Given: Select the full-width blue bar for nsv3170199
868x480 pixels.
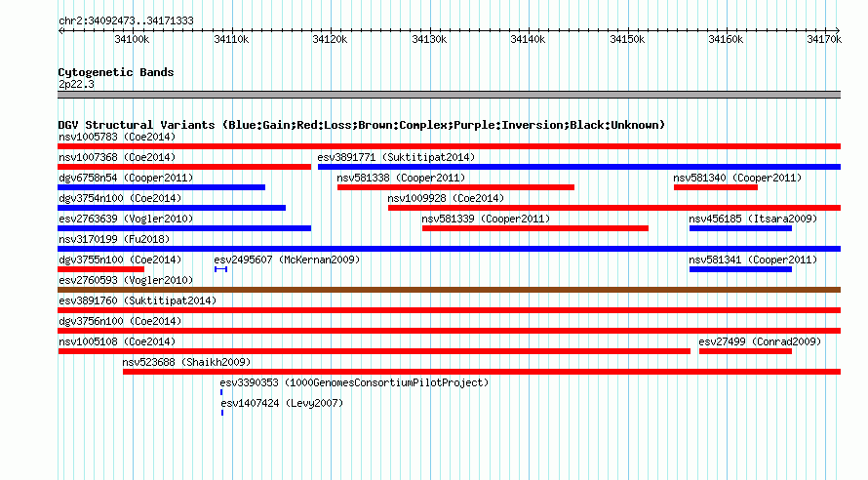Looking at the screenshot, I should click(449, 249).
